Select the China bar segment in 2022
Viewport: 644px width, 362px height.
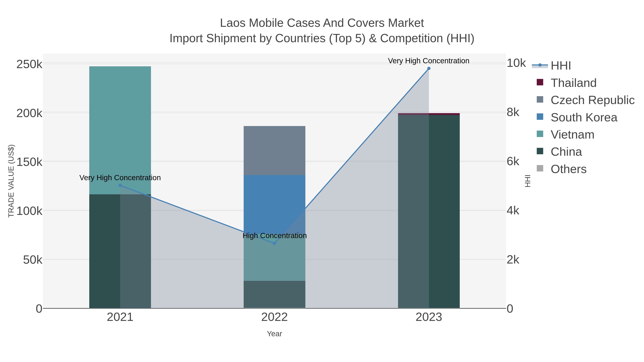[x=274, y=294]
